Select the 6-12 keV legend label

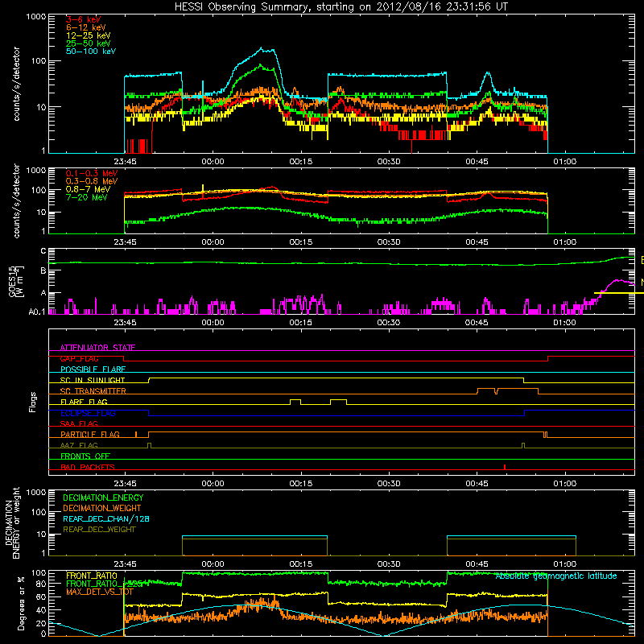(85, 27)
